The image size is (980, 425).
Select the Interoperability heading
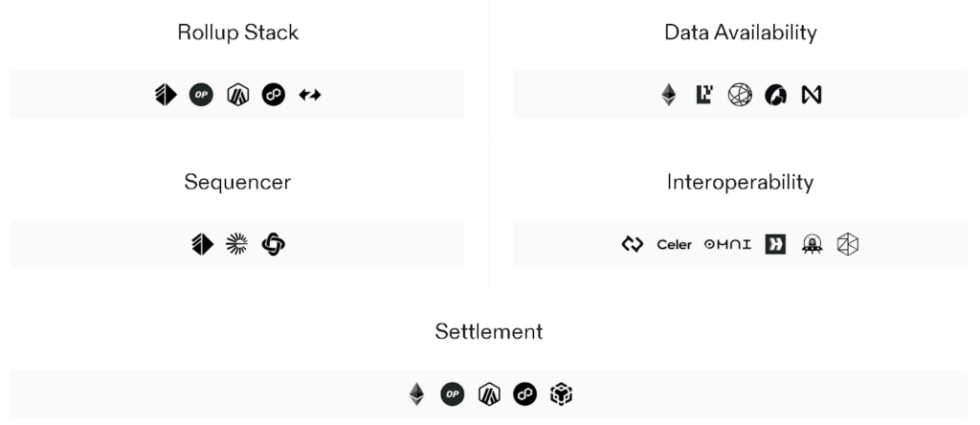(x=740, y=182)
